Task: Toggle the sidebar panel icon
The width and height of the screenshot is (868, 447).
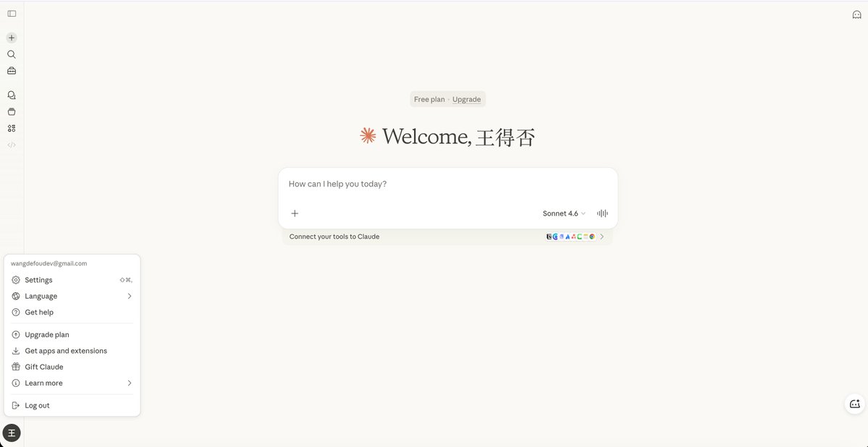Action: (x=12, y=14)
